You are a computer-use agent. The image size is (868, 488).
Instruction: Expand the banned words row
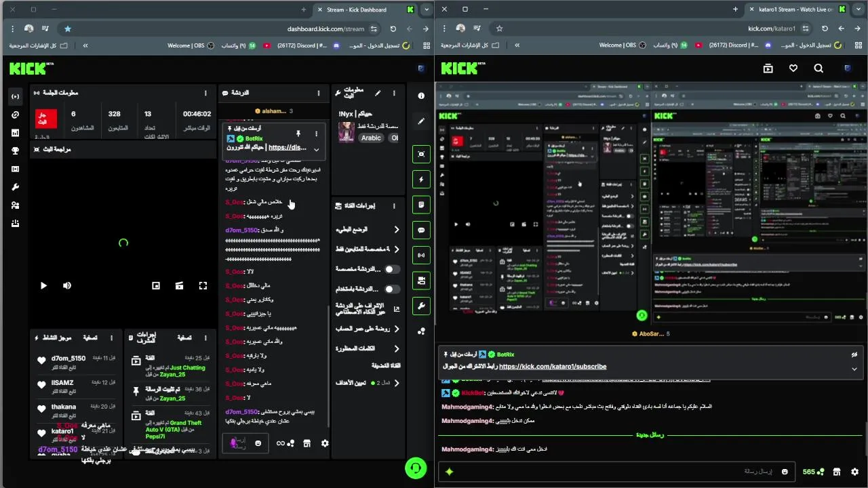pos(367,348)
